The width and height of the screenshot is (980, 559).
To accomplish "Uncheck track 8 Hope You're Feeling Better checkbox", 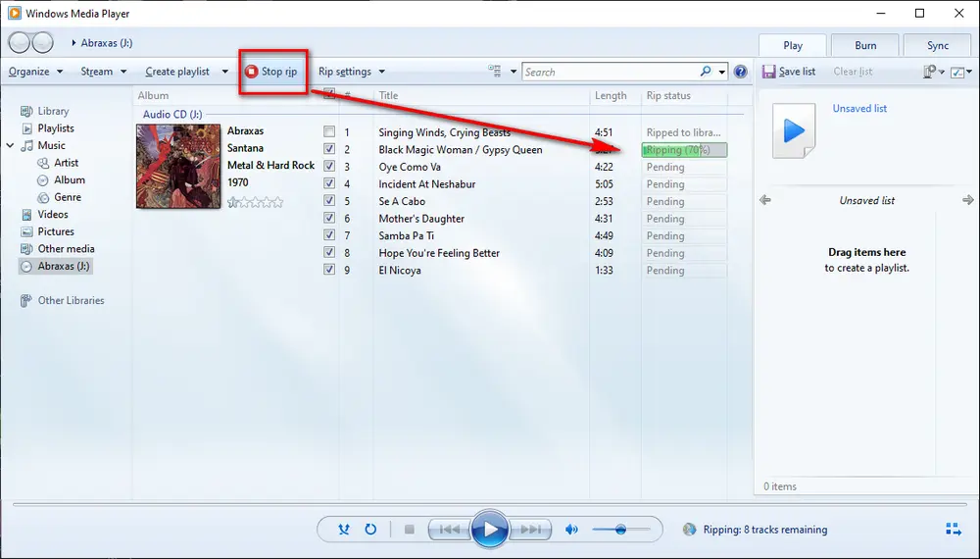I will [329, 253].
